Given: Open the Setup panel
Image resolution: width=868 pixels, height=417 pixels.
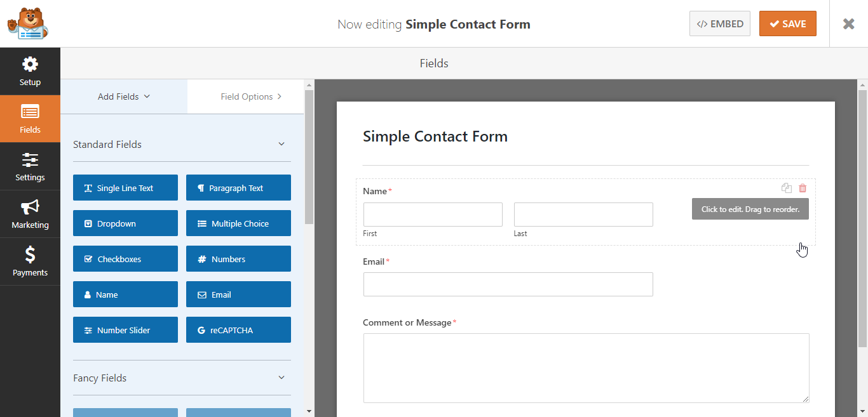Looking at the screenshot, I should click(x=30, y=71).
